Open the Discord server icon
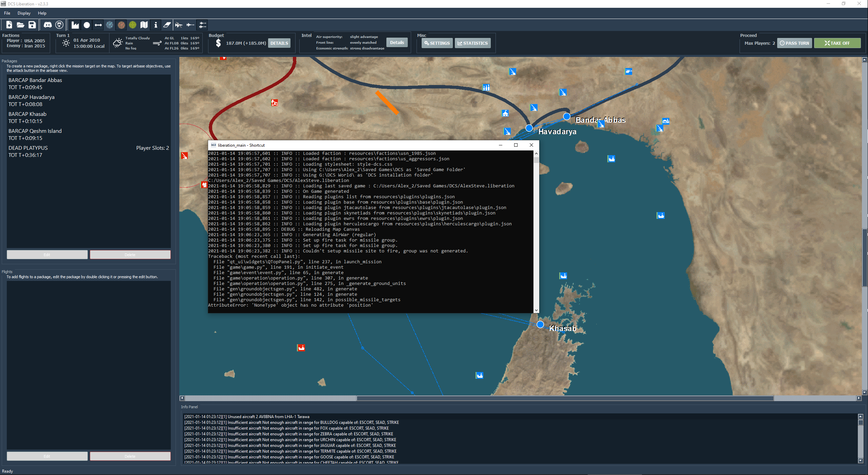This screenshot has width=868, height=475. (x=48, y=25)
